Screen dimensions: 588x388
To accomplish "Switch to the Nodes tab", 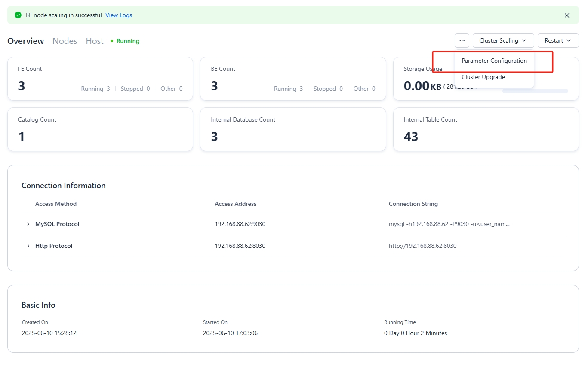I will [65, 41].
